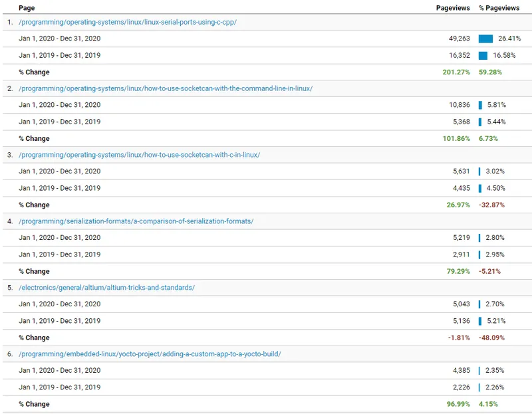Sort by the Page column header

click(27, 8)
